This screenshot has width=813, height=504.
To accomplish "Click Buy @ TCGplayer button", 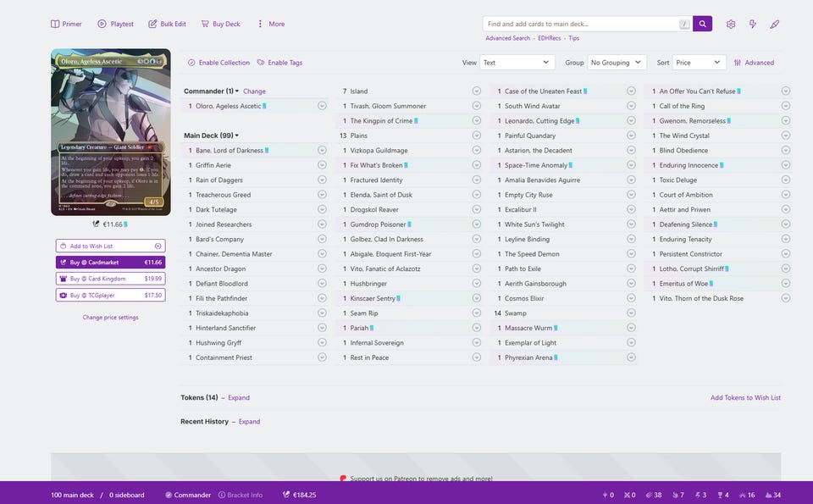I will [x=110, y=295].
